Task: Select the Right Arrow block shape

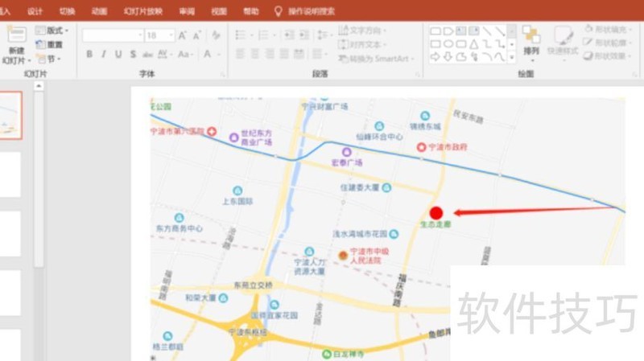Action: coord(436,57)
